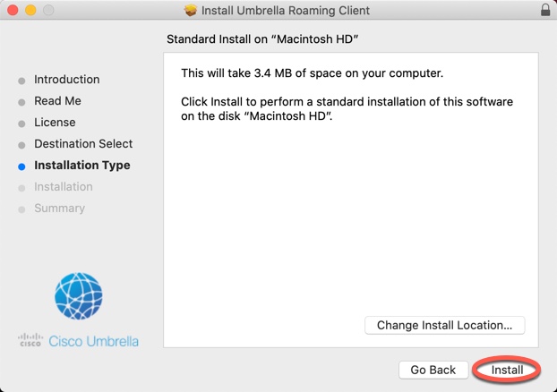Click the dimmed Installation step
Screen dimensions: 557x392
pos(64,186)
